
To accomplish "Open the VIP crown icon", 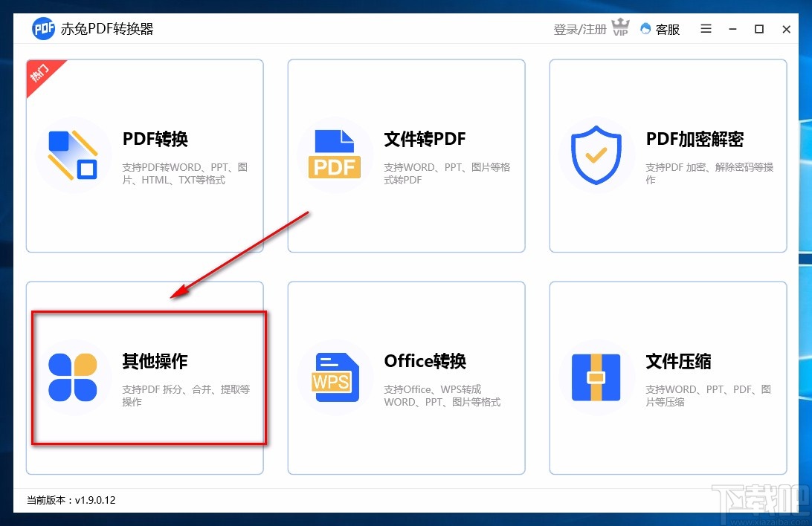I will 620,27.
